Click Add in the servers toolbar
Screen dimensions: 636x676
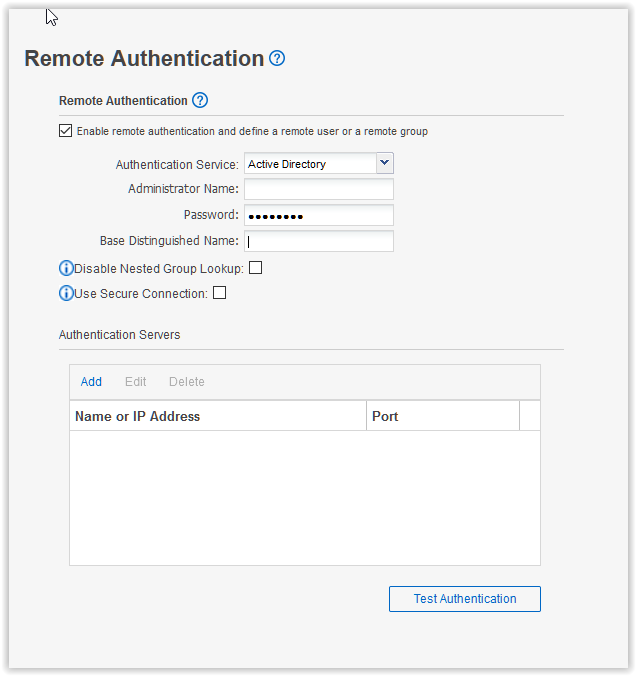[91, 382]
